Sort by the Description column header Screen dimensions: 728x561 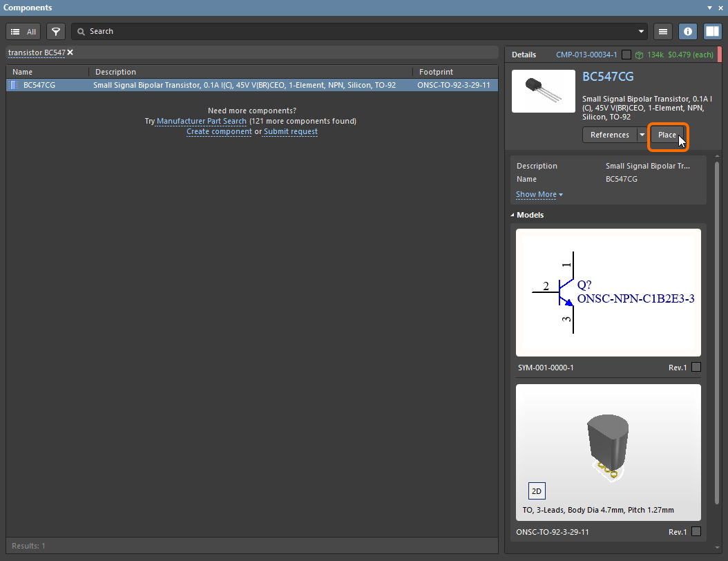115,72
